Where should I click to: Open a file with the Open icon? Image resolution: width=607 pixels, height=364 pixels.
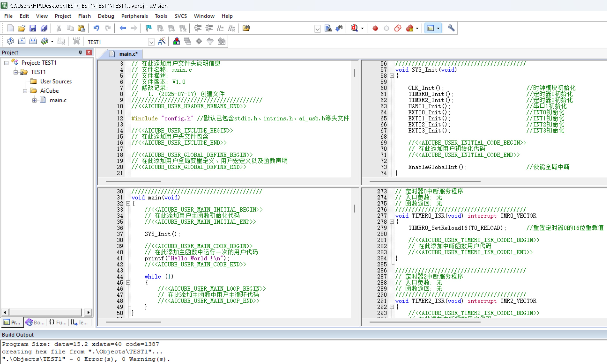(x=22, y=28)
